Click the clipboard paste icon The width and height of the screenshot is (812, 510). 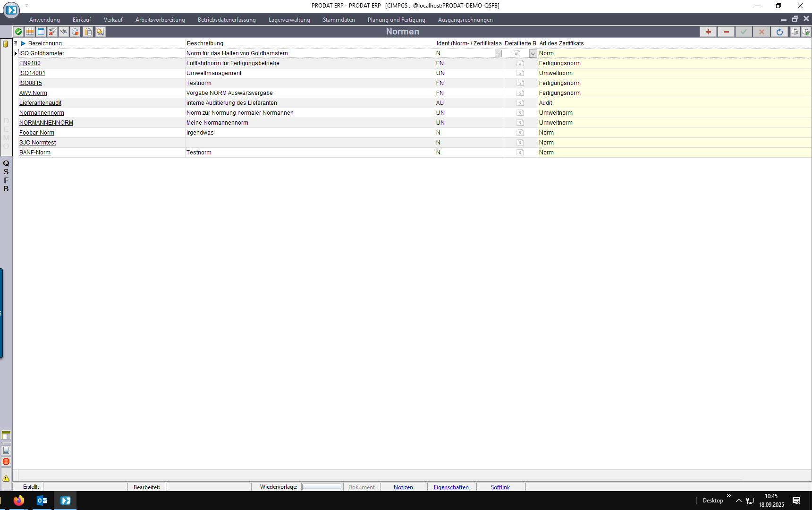click(x=88, y=32)
